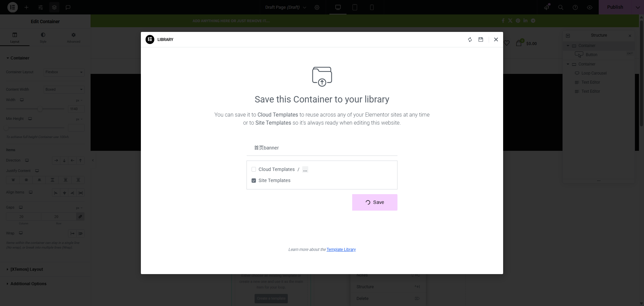Expand the Additional Options section
Viewport: 644px width, 306px height.
pyautogui.click(x=28, y=284)
